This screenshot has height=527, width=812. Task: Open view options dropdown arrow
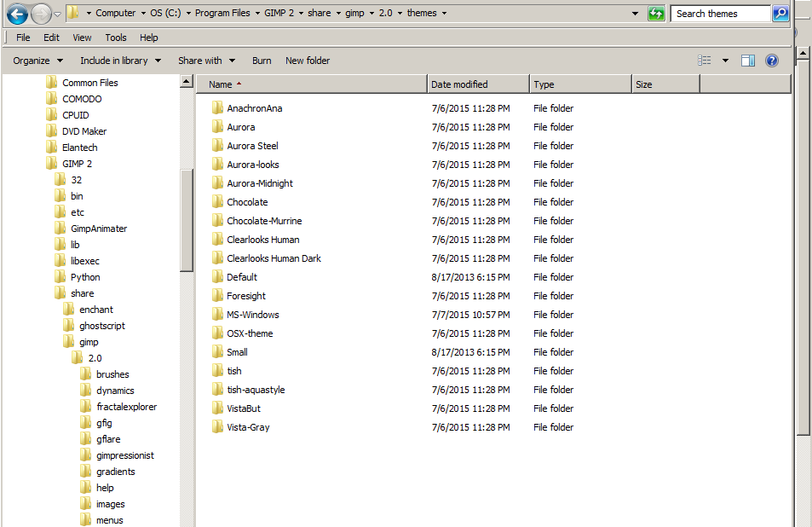(725, 61)
